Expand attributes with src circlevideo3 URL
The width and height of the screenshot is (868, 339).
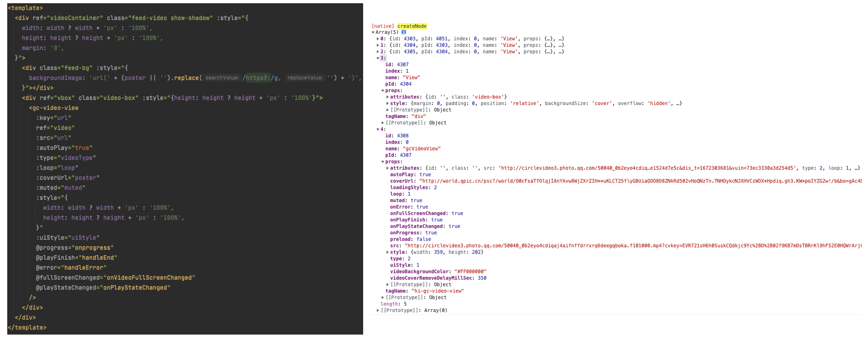[x=387, y=168]
